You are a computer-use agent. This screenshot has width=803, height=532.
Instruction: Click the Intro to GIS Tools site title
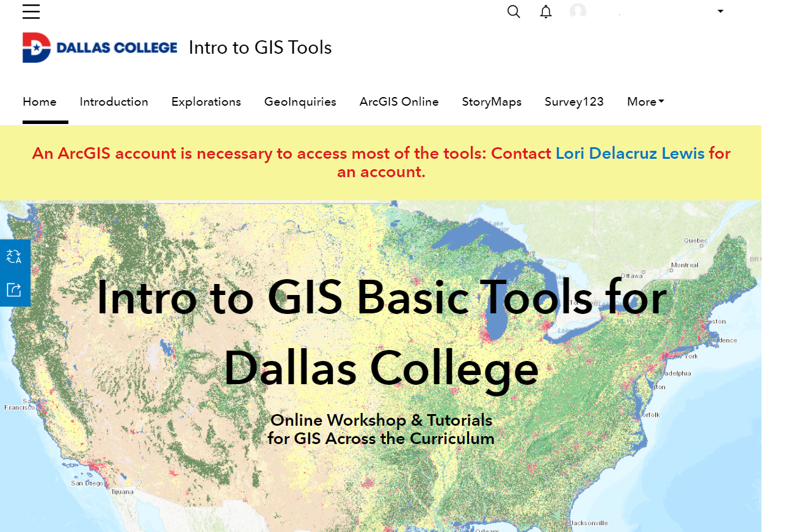(x=260, y=47)
